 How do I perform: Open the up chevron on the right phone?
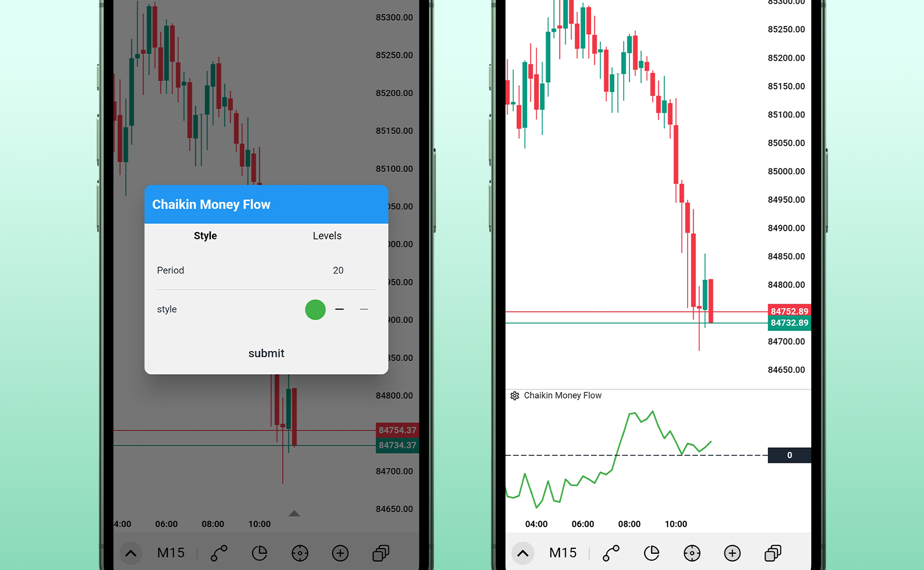(x=523, y=553)
